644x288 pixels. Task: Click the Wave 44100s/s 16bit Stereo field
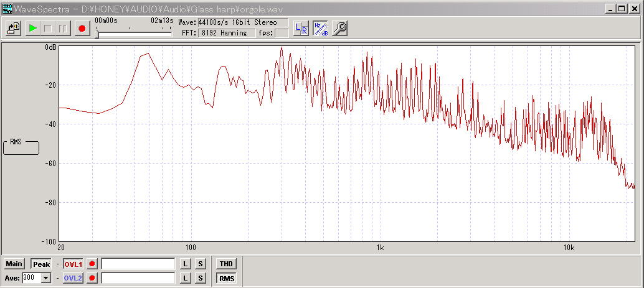(x=243, y=22)
